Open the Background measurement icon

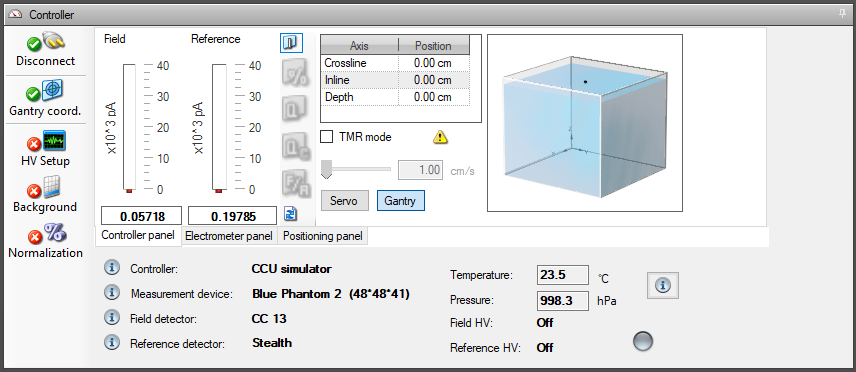(52, 187)
